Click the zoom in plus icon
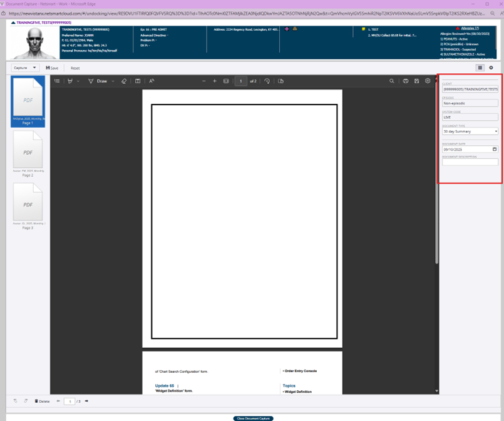The image size is (504, 421). tap(215, 81)
